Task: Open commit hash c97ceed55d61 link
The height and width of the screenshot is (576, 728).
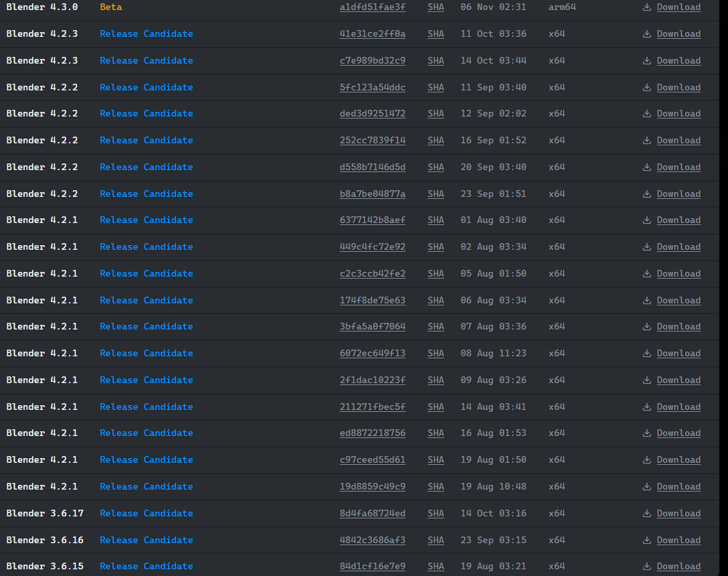Action: tap(372, 460)
